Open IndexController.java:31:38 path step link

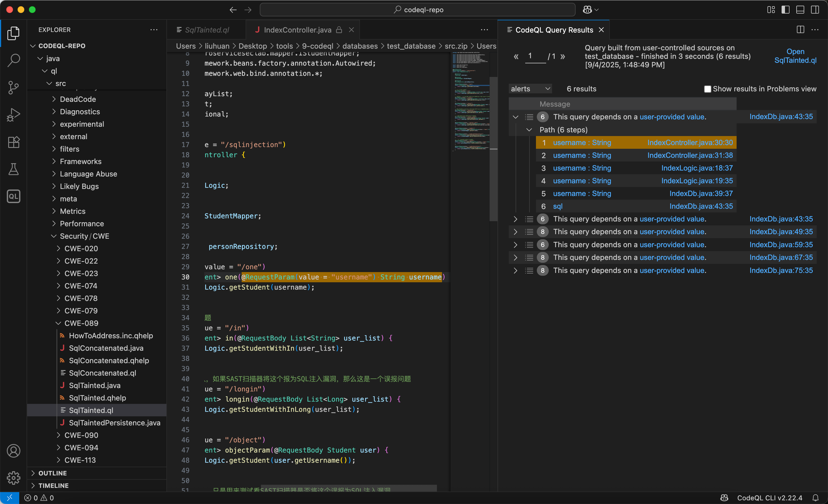point(690,155)
